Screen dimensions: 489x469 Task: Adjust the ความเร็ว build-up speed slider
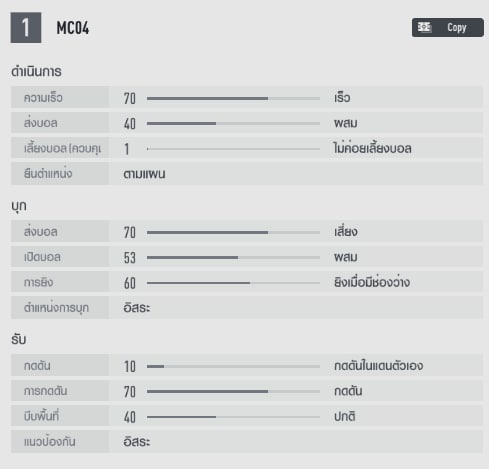[x=233, y=98]
